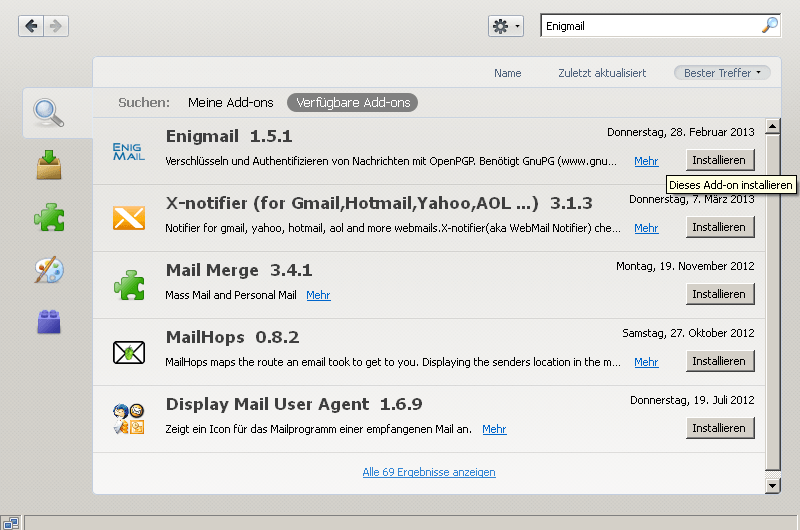The height and width of the screenshot is (530, 800).
Task: Show all 69 results link
Action: (429, 472)
